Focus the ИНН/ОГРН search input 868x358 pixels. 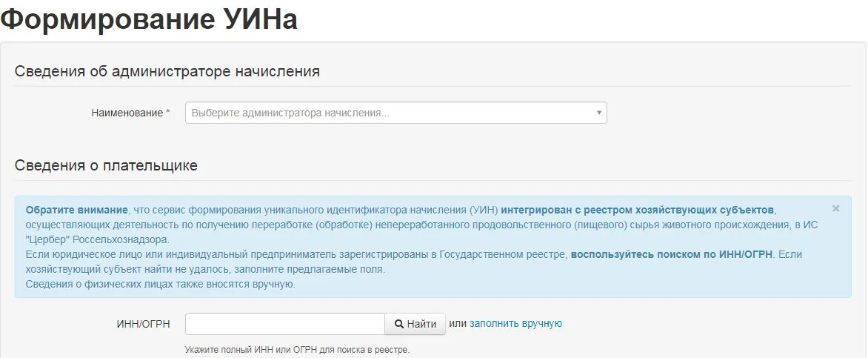285,324
